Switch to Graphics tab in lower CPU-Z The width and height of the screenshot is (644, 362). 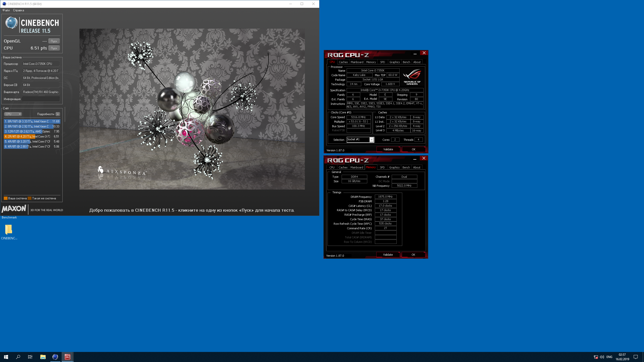[x=394, y=167]
